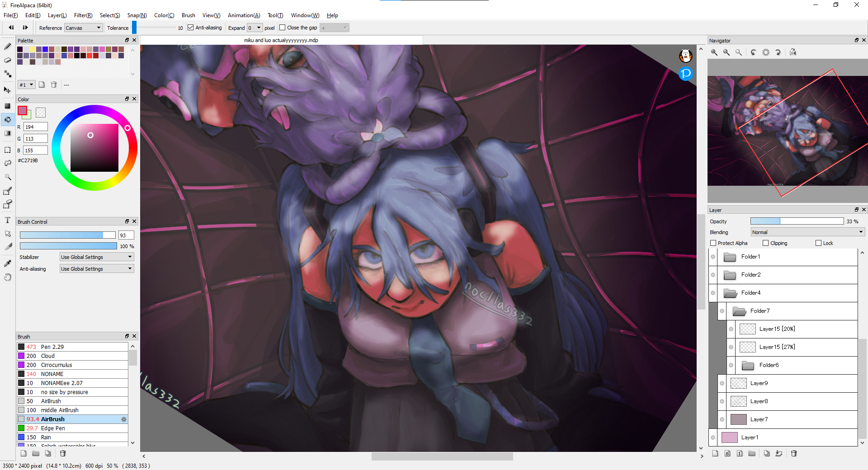Select the Gradient tool
Viewport: 868px width, 470px height.
(8, 133)
